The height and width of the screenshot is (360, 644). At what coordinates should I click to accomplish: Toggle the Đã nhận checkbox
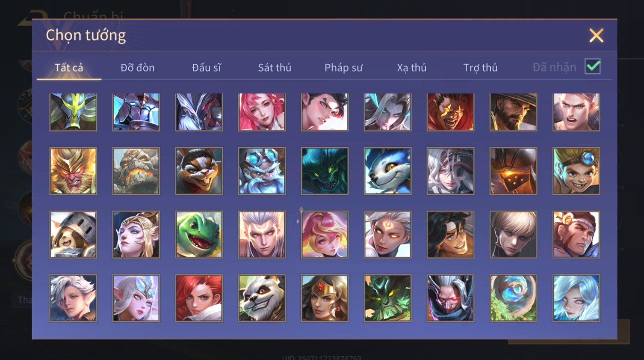coord(593,67)
